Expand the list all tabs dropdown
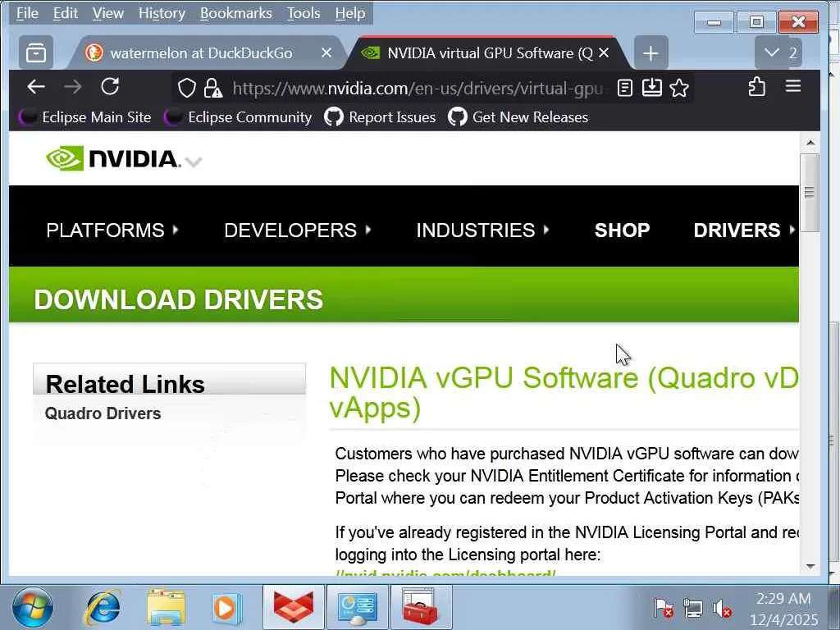840x630 pixels. point(778,52)
